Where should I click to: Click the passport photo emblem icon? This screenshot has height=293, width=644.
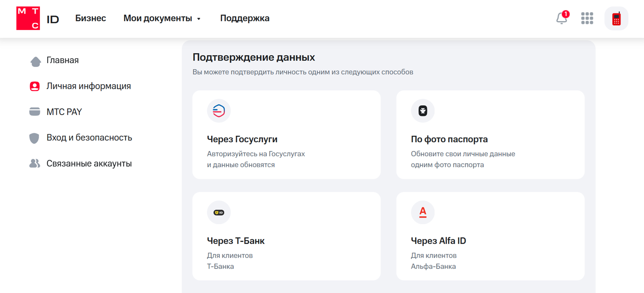423,111
